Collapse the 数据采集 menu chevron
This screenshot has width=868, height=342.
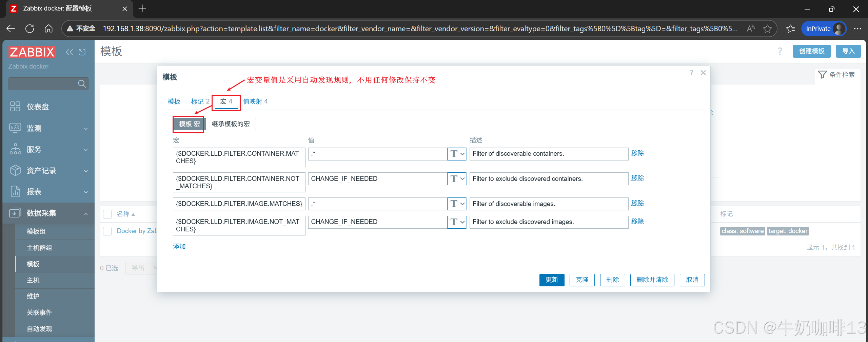pos(86,214)
